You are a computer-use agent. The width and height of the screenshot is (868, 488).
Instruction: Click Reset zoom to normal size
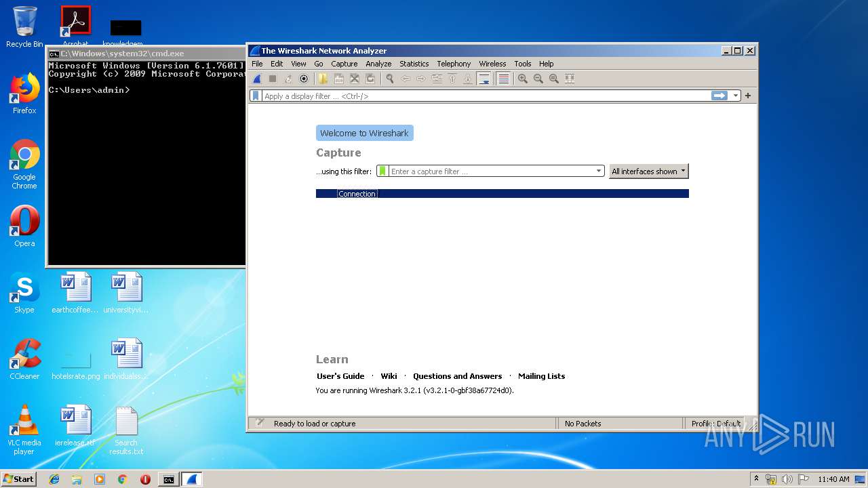tap(554, 79)
